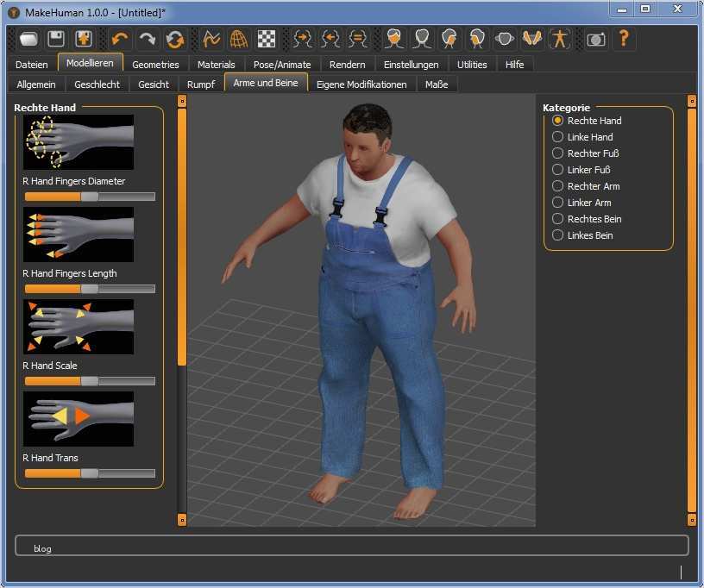Click the Redo toolbar icon
The height and width of the screenshot is (588, 704).
tap(147, 38)
